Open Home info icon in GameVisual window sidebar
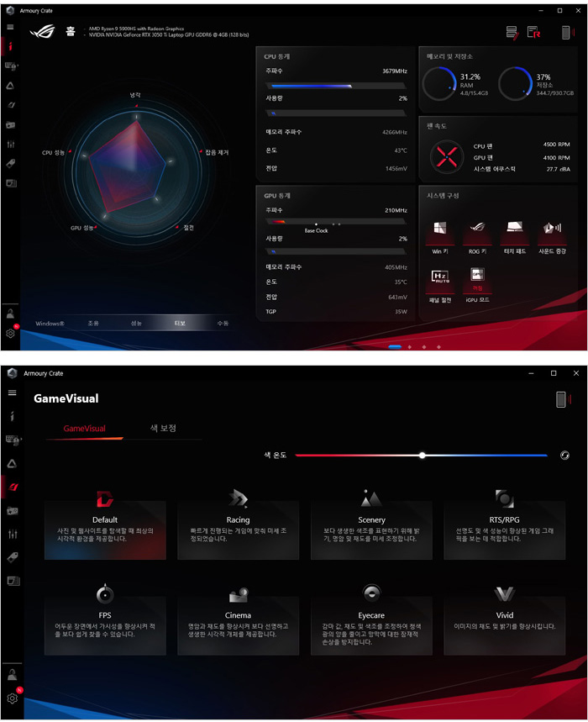Screen dimensions: 588x722 pos(12,416)
